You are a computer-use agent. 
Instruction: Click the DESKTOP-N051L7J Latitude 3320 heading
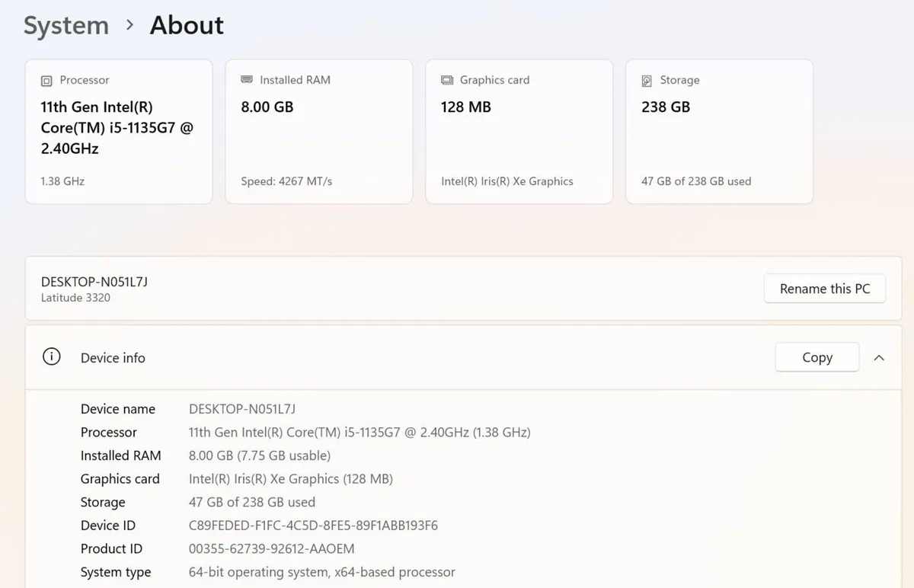(x=94, y=289)
